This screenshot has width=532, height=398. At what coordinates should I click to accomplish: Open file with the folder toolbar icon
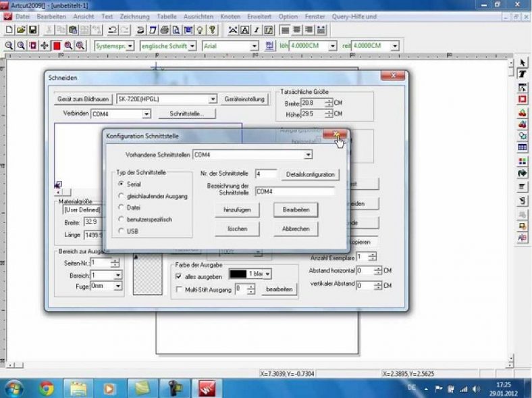pyautogui.click(x=21, y=30)
